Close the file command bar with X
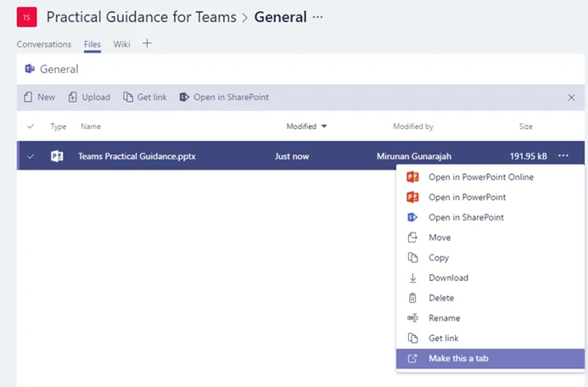The height and width of the screenshot is (387, 588). coord(571,98)
